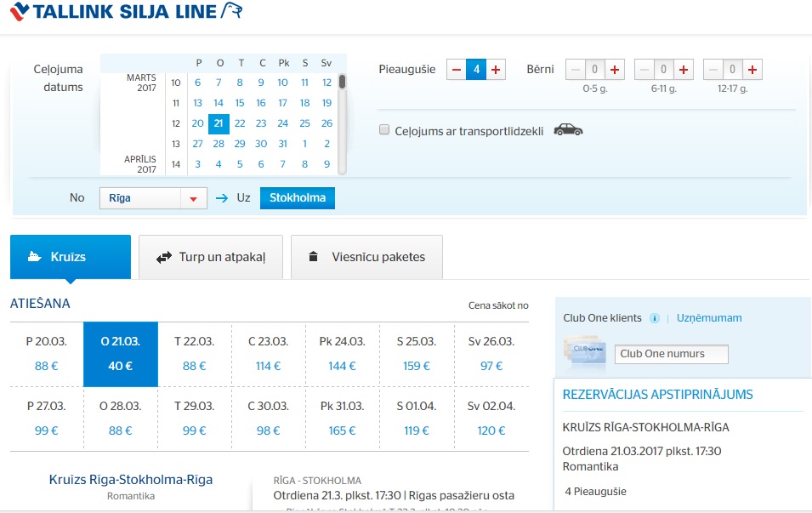The height and width of the screenshot is (513, 812).
Task: Choose departure O 28.03. for 88 €
Action: click(121, 419)
